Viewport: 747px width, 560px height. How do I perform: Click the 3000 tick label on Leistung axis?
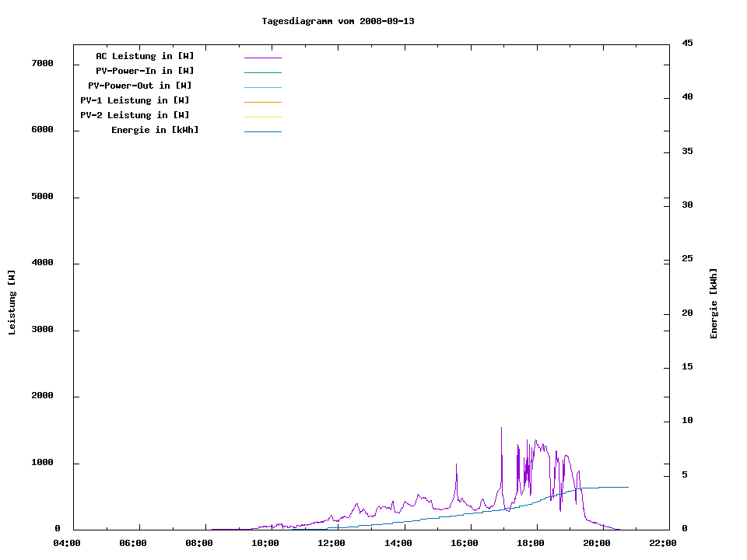[42, 330]
